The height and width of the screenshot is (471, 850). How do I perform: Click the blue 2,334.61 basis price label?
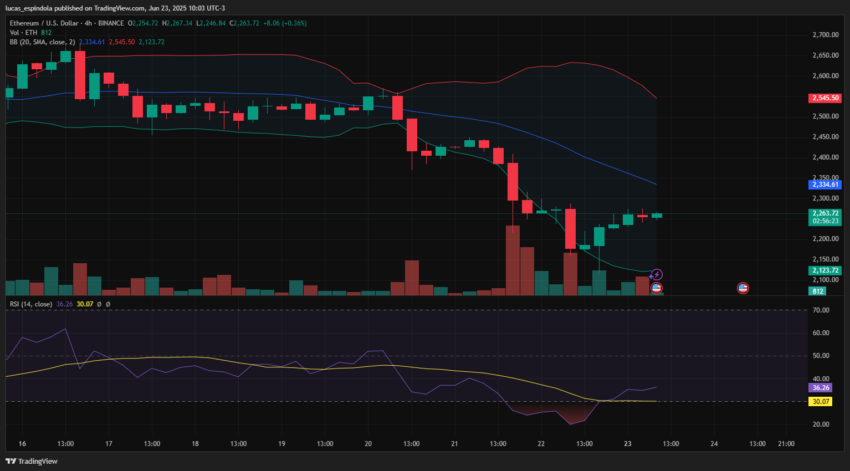[x=825, y=184]
